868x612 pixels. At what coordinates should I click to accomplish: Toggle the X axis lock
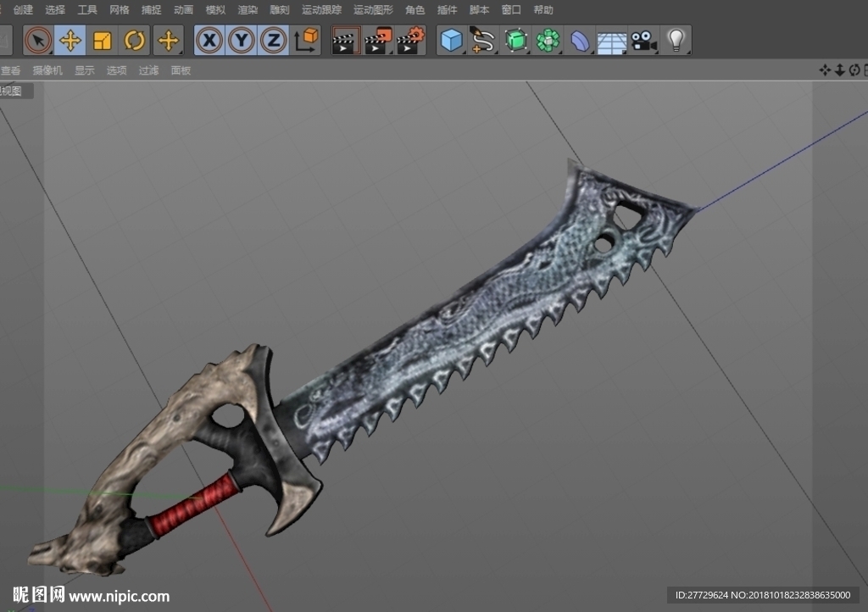point(209,41)
